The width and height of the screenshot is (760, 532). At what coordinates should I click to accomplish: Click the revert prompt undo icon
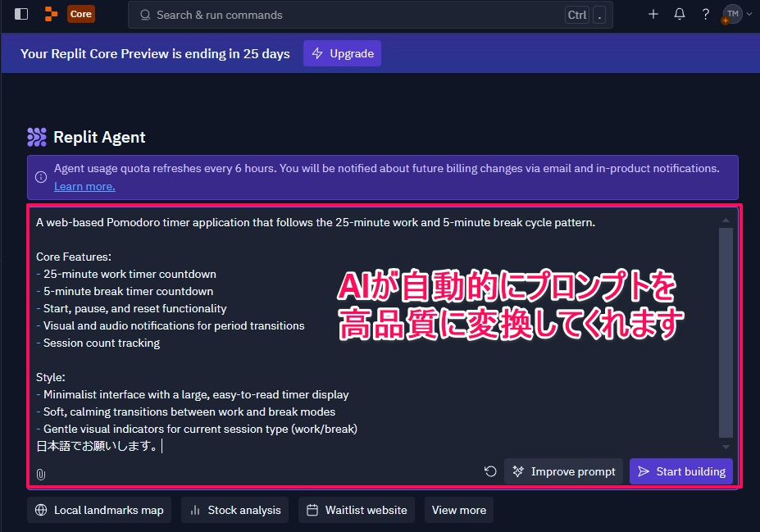tap(490, 471)
